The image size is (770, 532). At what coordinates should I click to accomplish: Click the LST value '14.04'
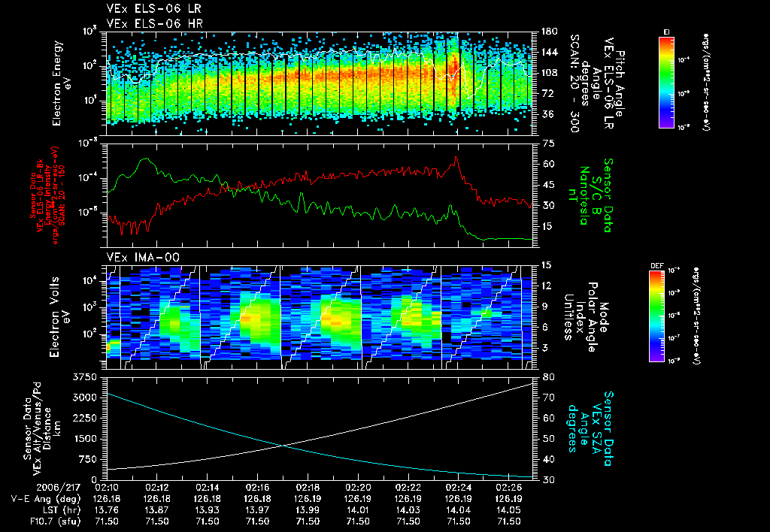459,510
